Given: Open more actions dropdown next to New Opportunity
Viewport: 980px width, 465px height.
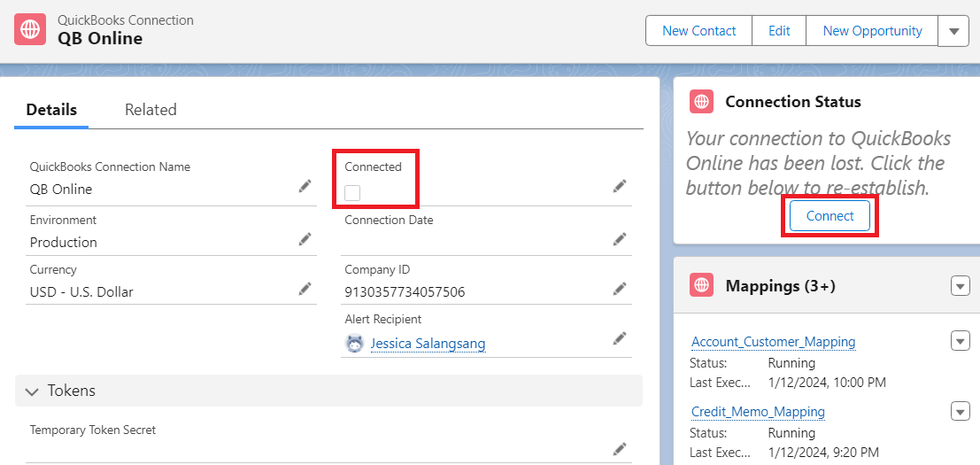Looking at the screenshot, I should (x=953, y=31).
